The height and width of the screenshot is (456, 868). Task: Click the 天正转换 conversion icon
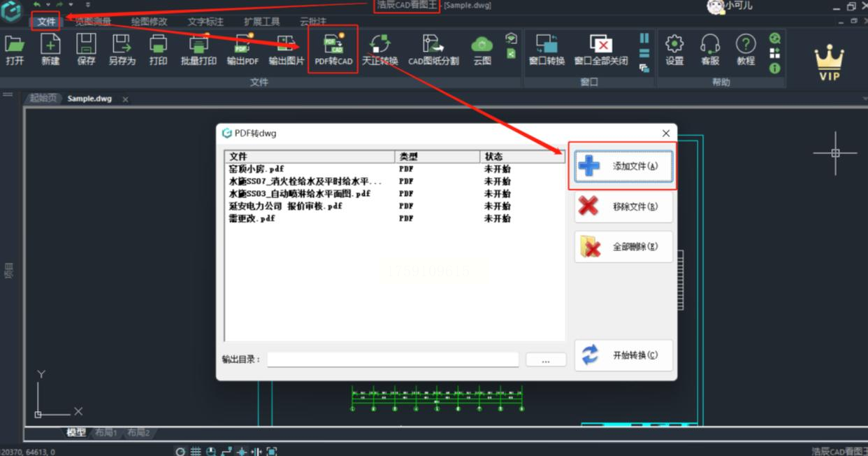point(380,44)
